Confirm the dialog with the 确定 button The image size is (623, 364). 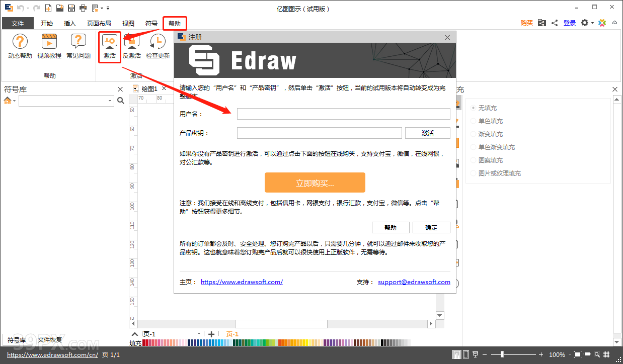tap(431, 228)
